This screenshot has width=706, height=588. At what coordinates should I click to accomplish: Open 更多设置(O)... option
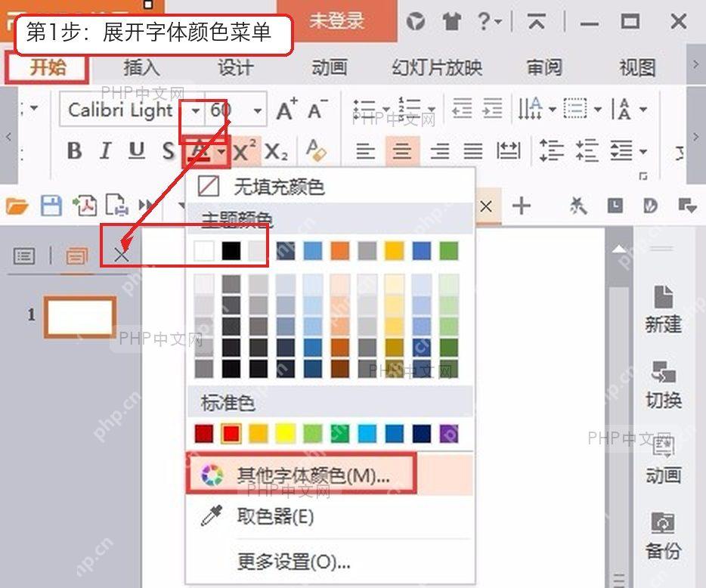point(330,562)
